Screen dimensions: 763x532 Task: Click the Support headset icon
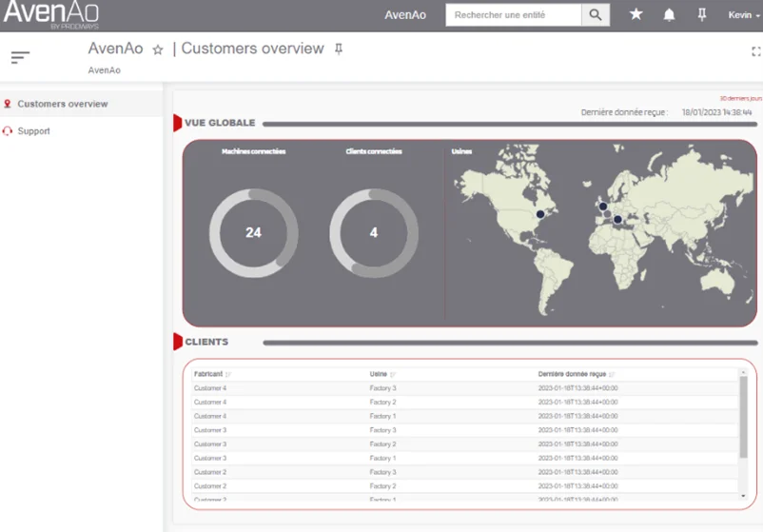click(8, 131)
